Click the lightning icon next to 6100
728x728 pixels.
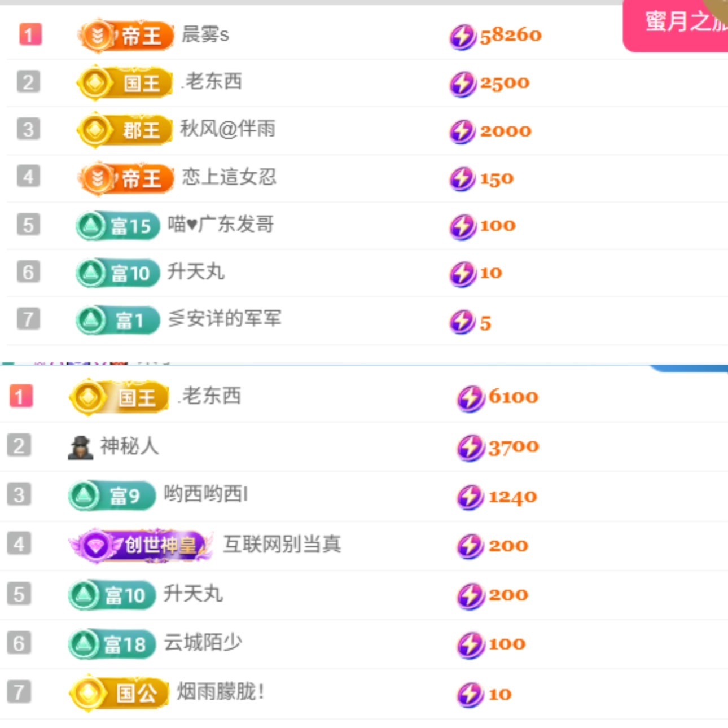tap(471, 398)
